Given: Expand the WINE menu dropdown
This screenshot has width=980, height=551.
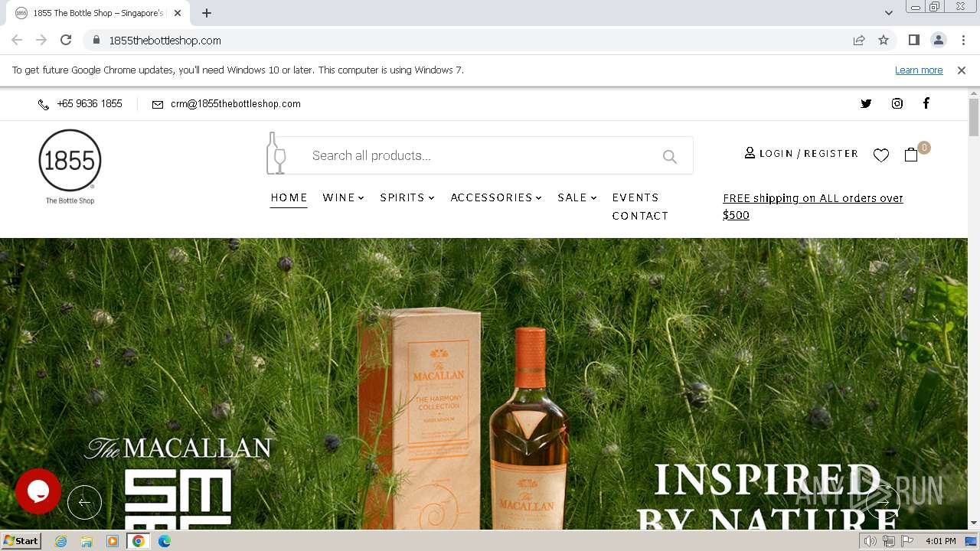Looking at the screenshot, I should click(x=343, y=197).
